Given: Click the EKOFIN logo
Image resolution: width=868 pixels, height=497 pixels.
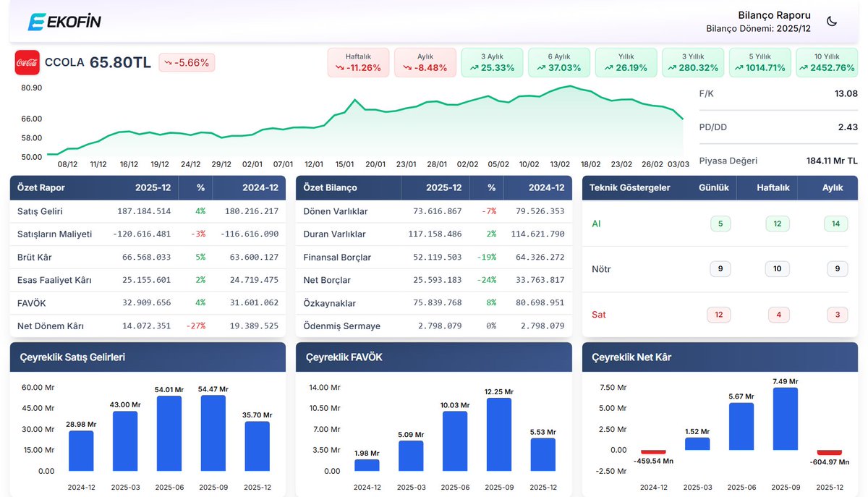Looking at the screenshot, I should pyautogui.click(x=64, y=22).
